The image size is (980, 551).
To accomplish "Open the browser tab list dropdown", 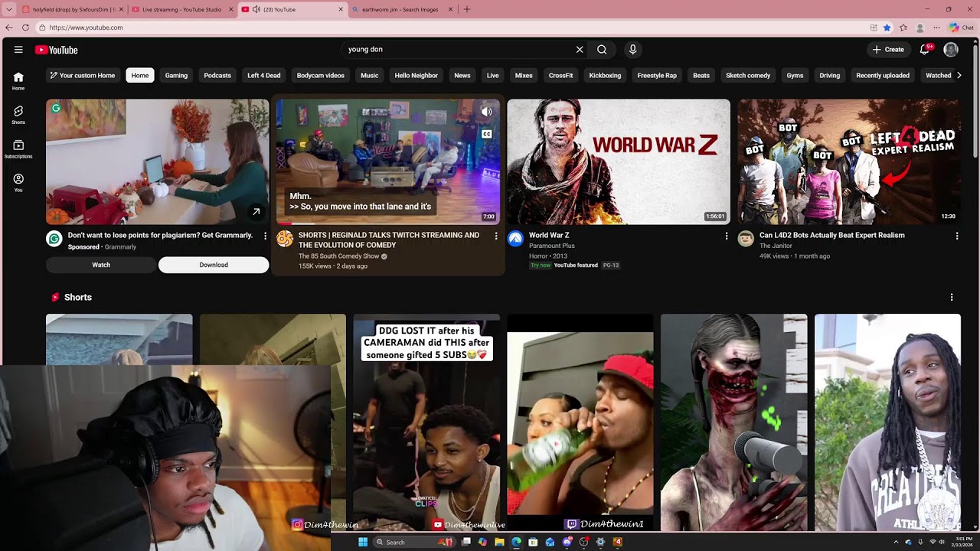I will [8, 9].
